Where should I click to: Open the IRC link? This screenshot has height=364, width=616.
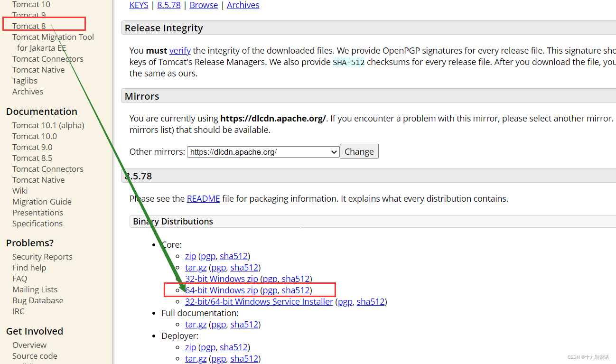[18, 311]
